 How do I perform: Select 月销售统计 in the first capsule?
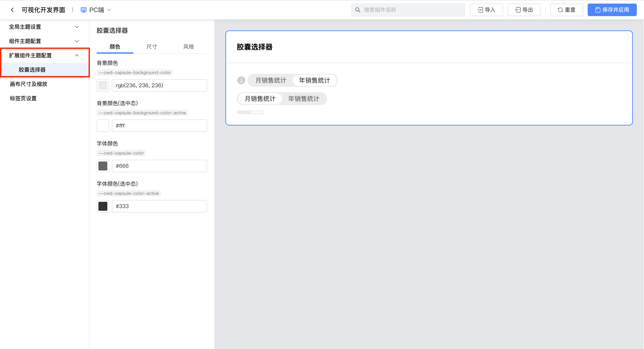pyautogui.click(x=271, y=80)
